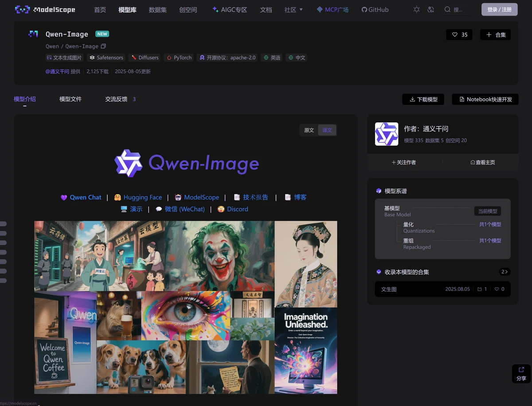
Task: Click the 下载模型 button
Action: pyautogui.click(x=423, y=99)
